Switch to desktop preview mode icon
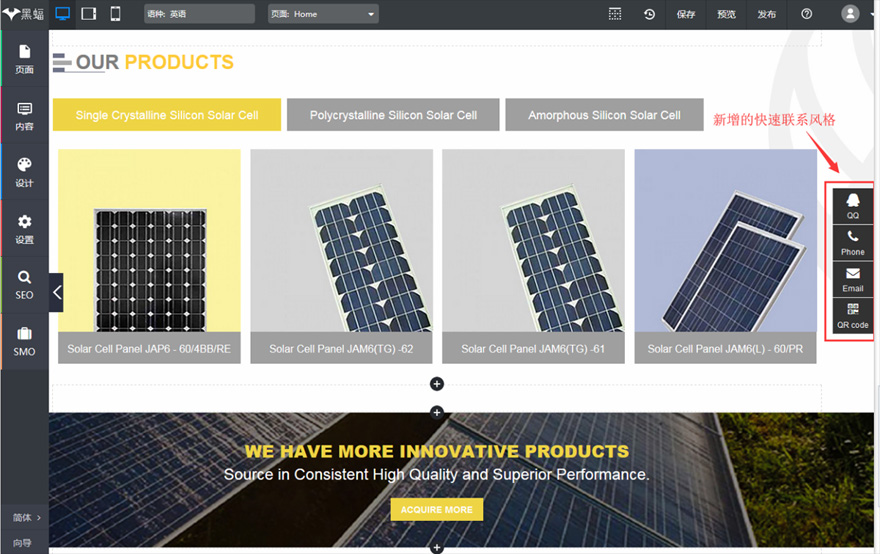The width and height of the screenshot is (880, 554). (62, 14)
